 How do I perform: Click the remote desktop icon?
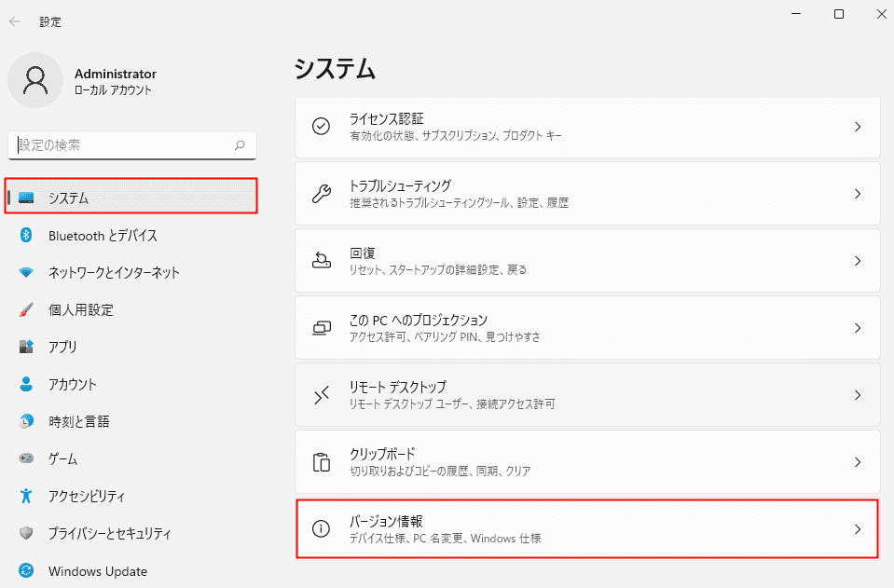pos(321,395)
